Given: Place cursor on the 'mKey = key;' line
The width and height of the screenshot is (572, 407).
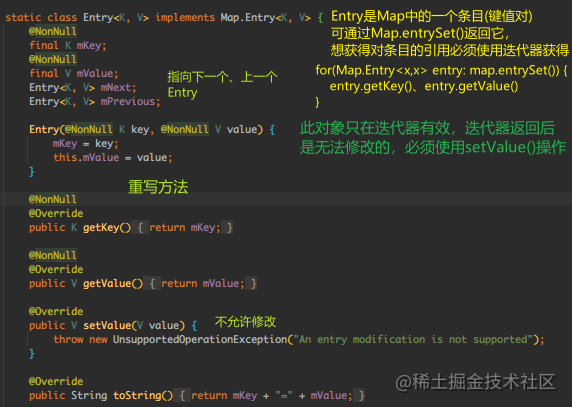Looking at the screenshot, I should click(85, 144).
